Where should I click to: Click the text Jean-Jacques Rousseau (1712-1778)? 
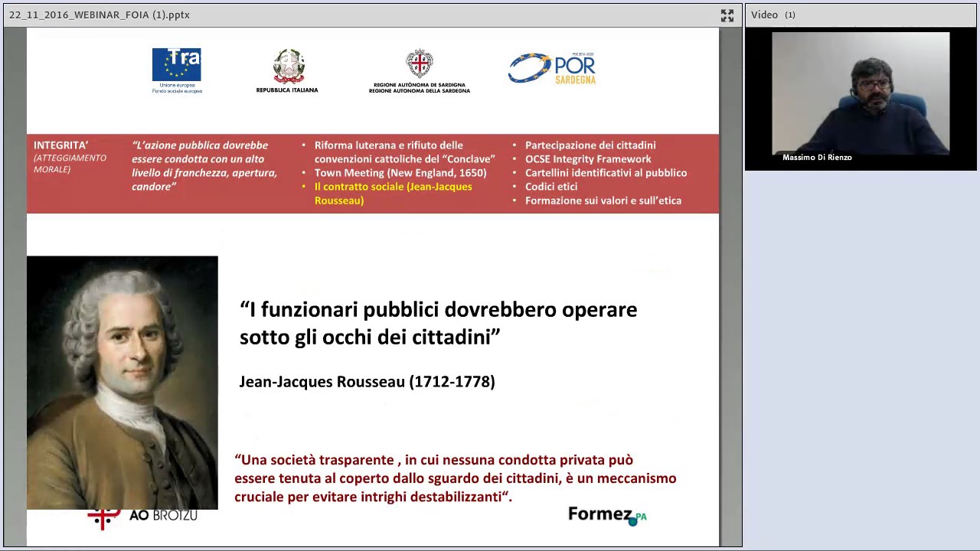[x=367, y=382]
